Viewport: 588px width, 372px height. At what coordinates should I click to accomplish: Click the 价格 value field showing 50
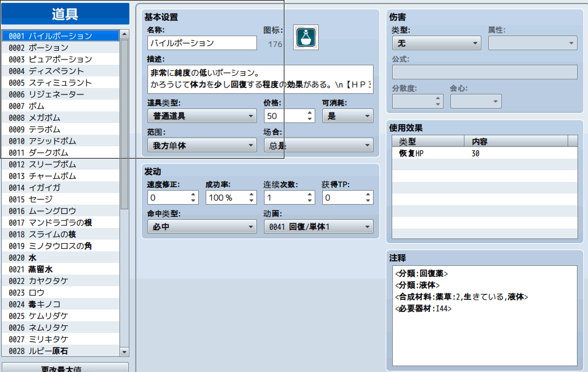point(285,116)
